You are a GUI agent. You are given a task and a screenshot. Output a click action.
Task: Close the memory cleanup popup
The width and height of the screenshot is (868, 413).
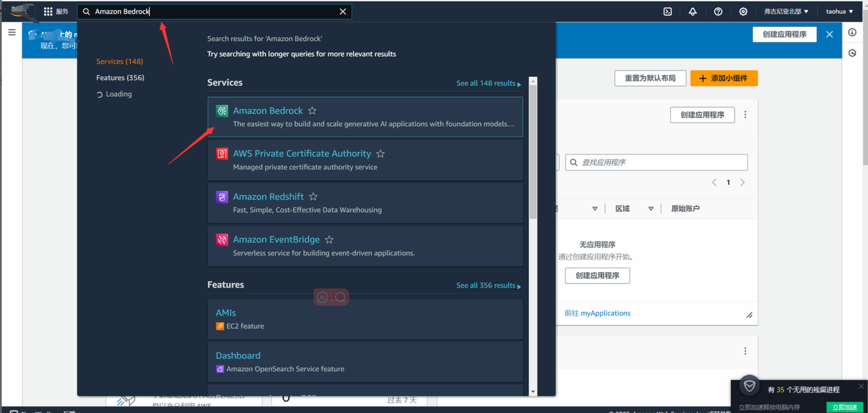(x=861, y=386)
